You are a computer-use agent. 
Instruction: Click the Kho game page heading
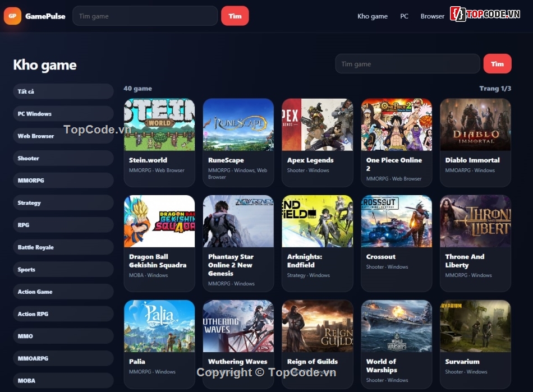(x=45, y=64)
